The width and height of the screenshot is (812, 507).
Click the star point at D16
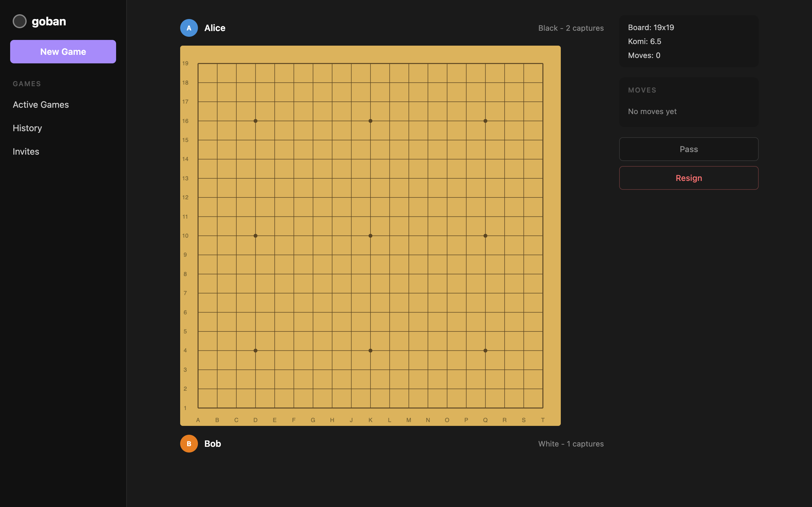[x=255, y=121]
